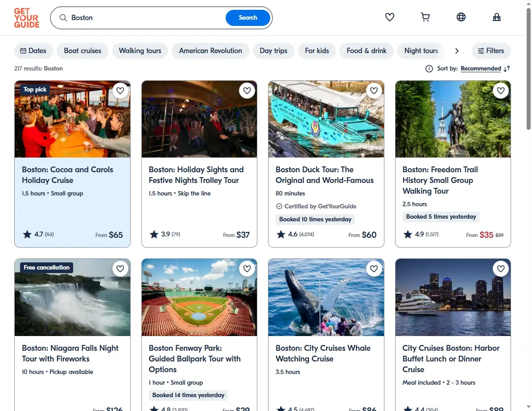Heart the Fenway Park Ballpark Tour
The height and width of the screenshot is (411, 532).
point(247,269)
